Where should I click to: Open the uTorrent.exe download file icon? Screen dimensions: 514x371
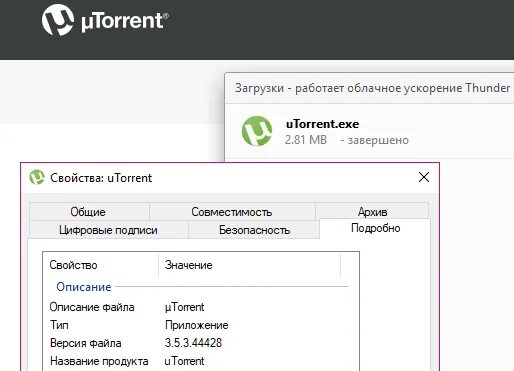pyautogui.click(x=257, y=131)
